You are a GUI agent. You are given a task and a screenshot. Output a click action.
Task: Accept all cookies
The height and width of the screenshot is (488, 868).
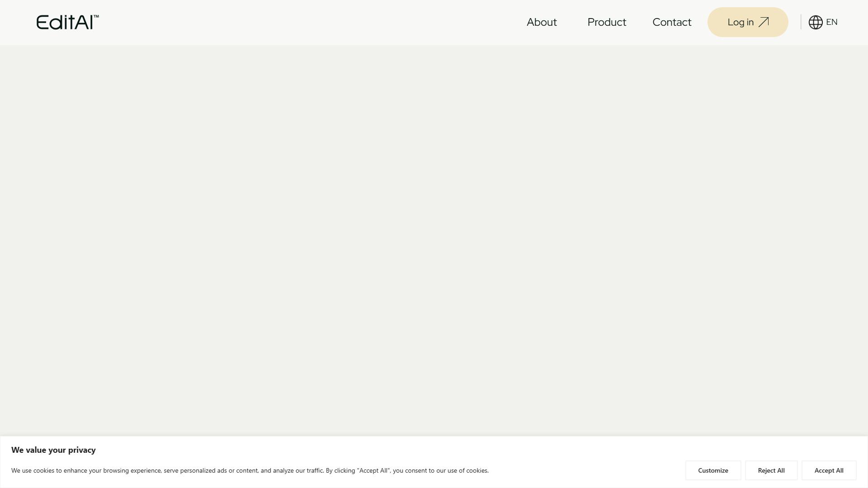829,470
